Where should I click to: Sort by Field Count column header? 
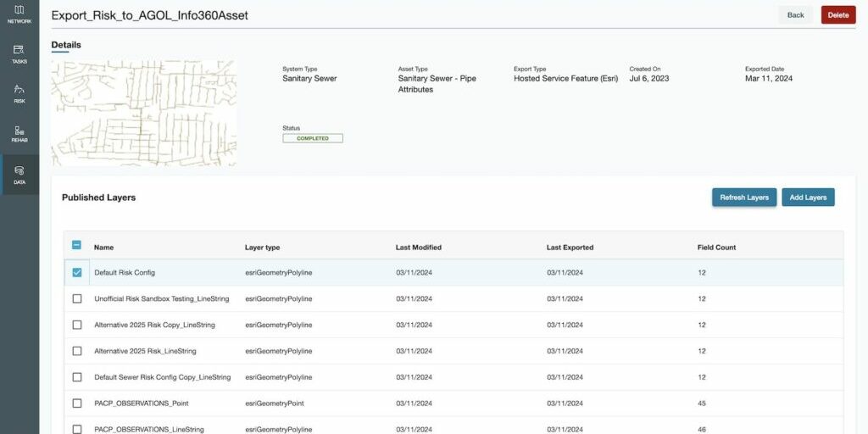717,248
